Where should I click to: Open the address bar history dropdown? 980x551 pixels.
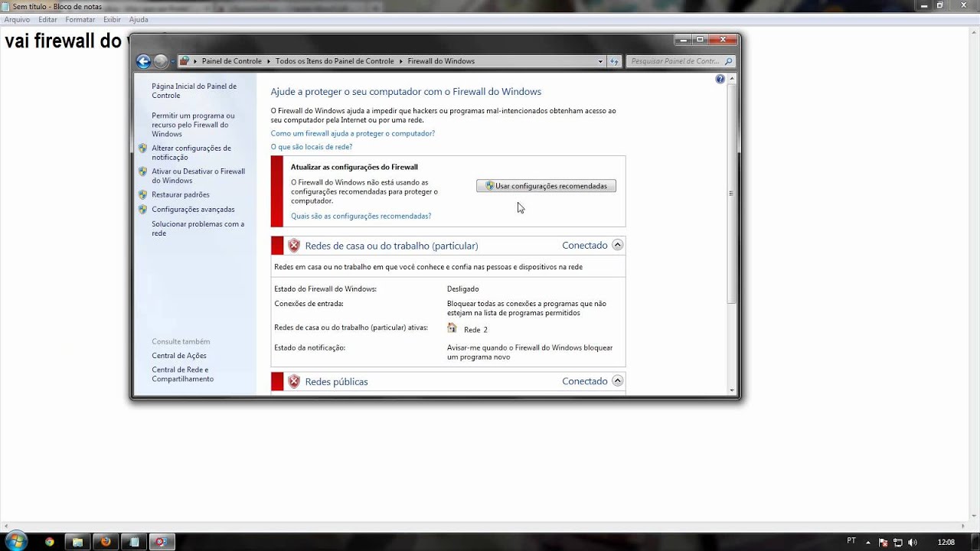(x=600, y=61)
